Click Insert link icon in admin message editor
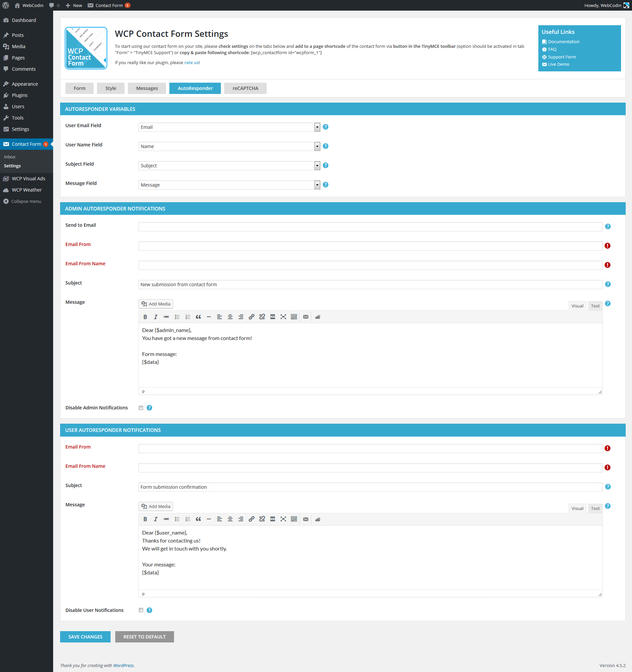Image resolution: width=632 pixels, height=672 pixels. coord(251,317)
